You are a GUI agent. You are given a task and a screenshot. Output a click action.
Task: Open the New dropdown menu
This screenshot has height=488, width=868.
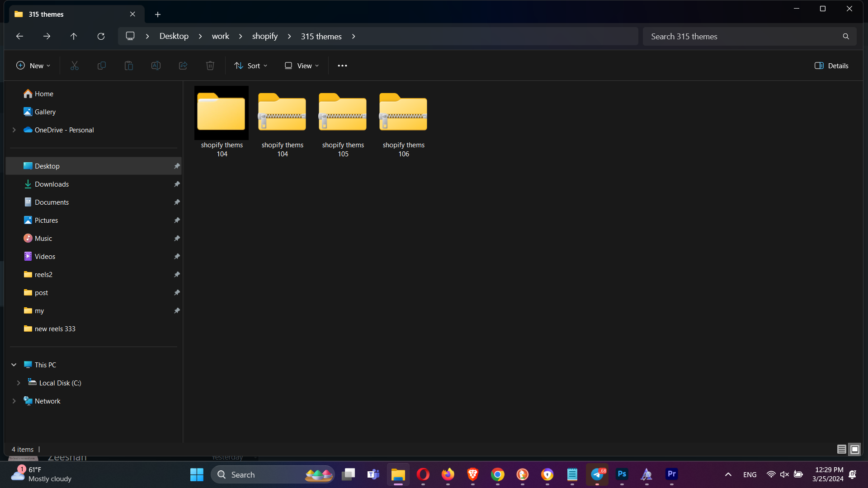[x=33, y=66]
